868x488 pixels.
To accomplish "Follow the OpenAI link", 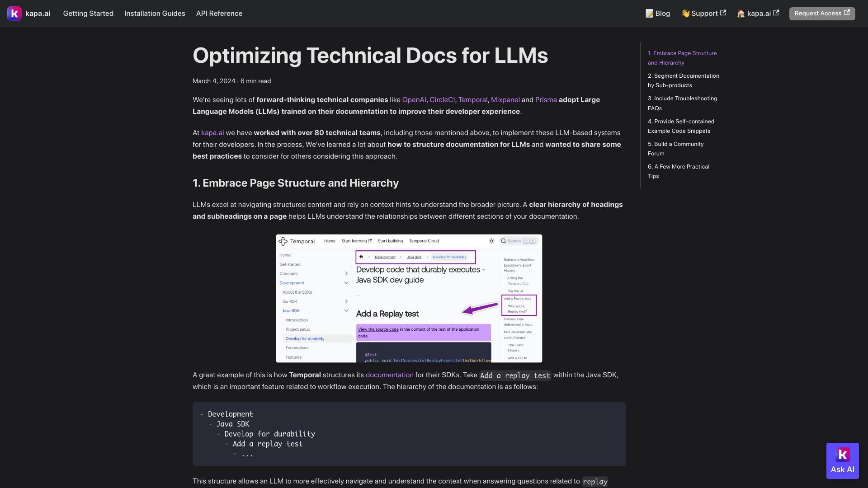I will coord(414,100).
